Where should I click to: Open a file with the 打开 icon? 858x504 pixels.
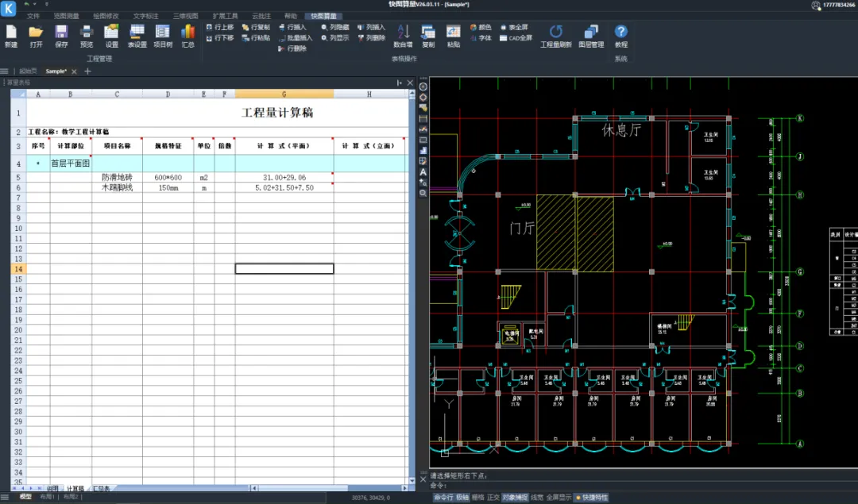point(36,36)
